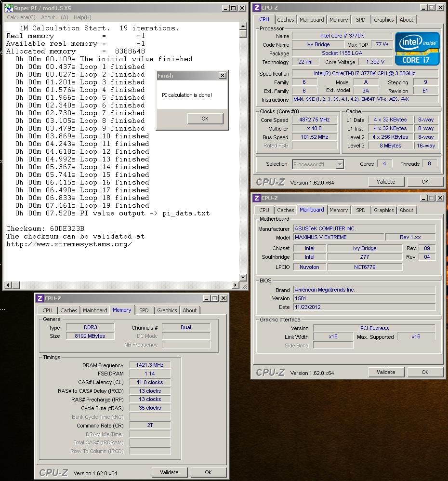Switch to Memory tab in the Mainboard window

[339, 210]
